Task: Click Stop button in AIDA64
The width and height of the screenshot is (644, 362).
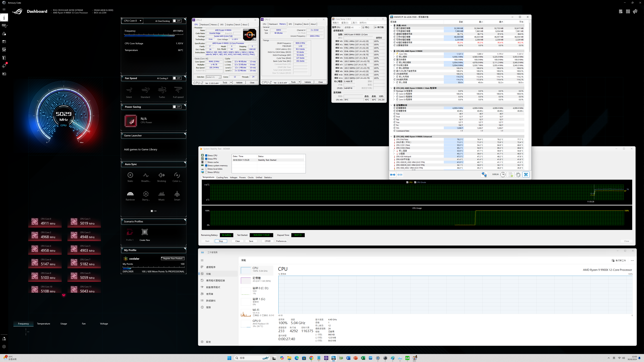Action: [x=221, y=241]
